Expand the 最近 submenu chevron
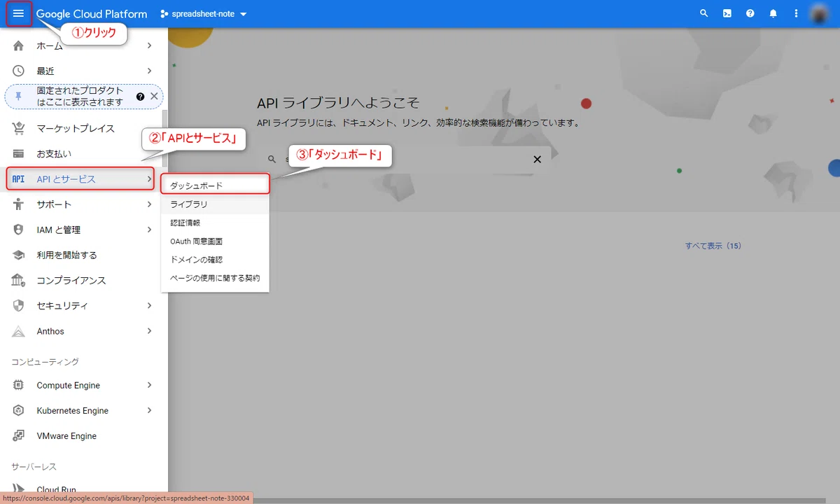The image size is (840, 504). pyautogui.click(x=149, y=71)
